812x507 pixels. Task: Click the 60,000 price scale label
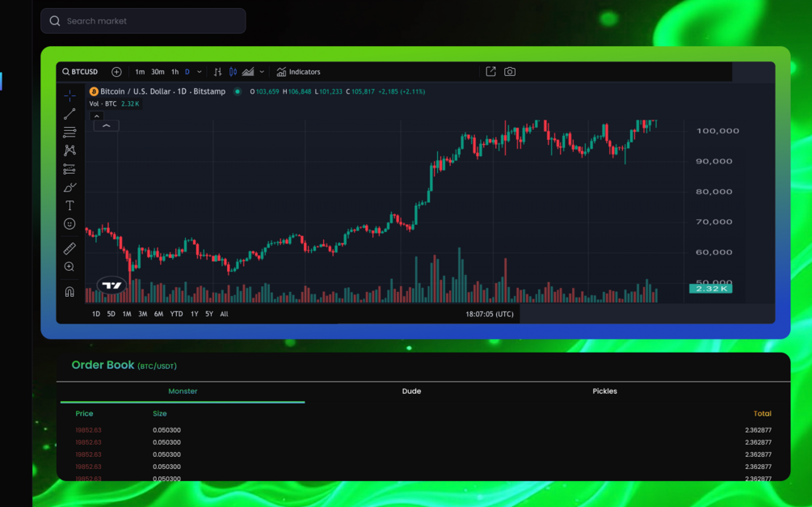click(714, 252)
